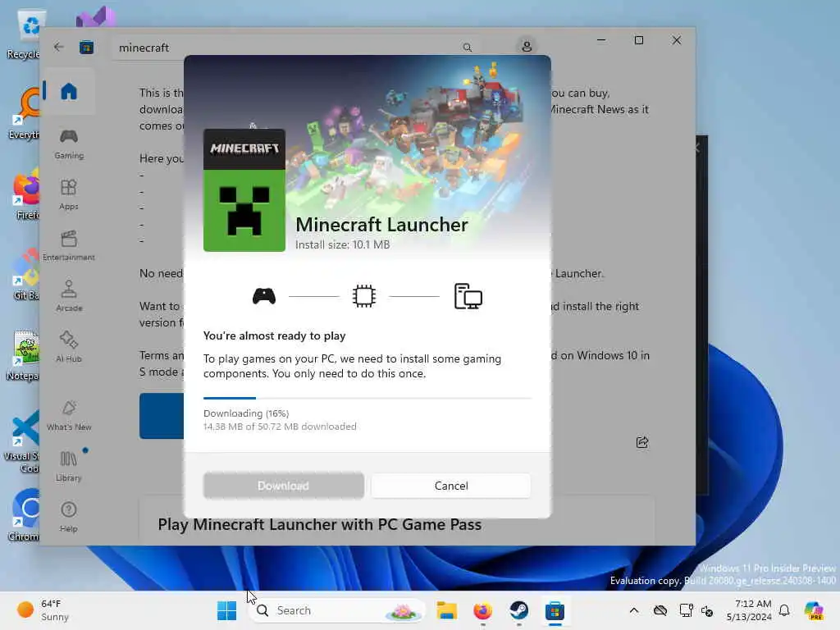
Task: Open the Gaming section in sidebar
Action: click(x=69, y=144)
